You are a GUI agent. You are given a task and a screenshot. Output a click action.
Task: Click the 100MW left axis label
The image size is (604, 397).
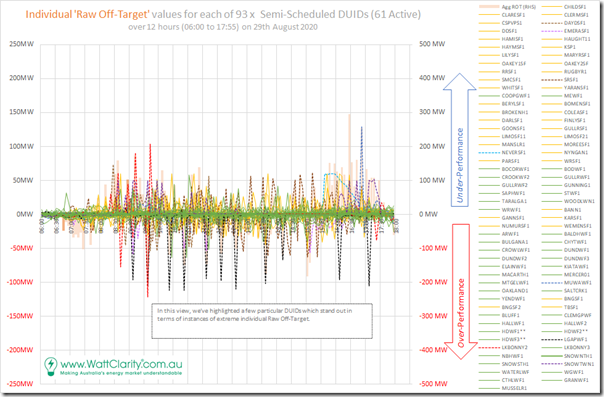22,146
